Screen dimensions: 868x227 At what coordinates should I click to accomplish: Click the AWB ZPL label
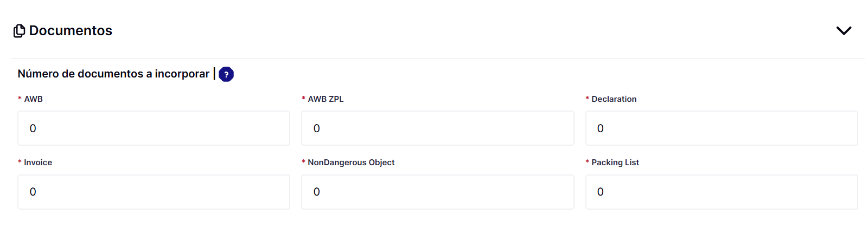(x=325, y=99)
